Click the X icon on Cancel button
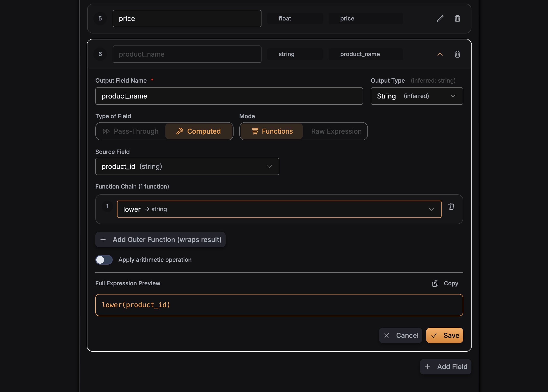Viewport: 548px width, 392px height. pyautogui.click(x=387, y=335)
